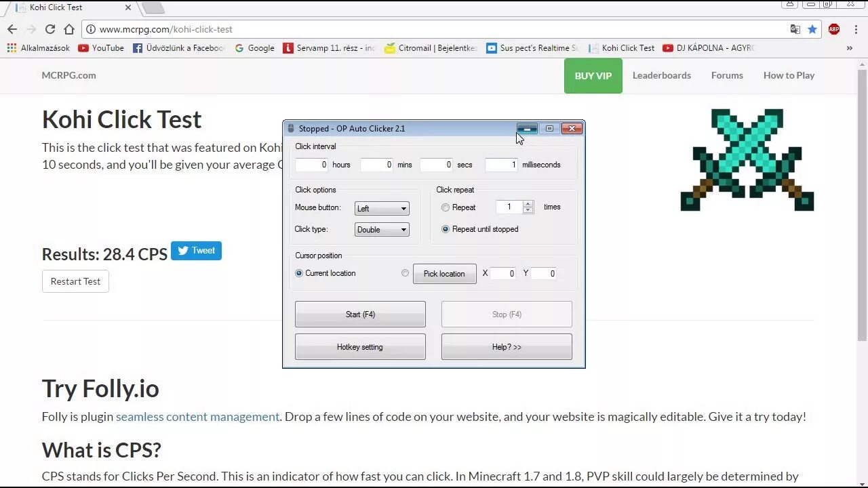868x488 pixels.
Task: Click the hours field in Click interval
Action: [x=312, y=165]
